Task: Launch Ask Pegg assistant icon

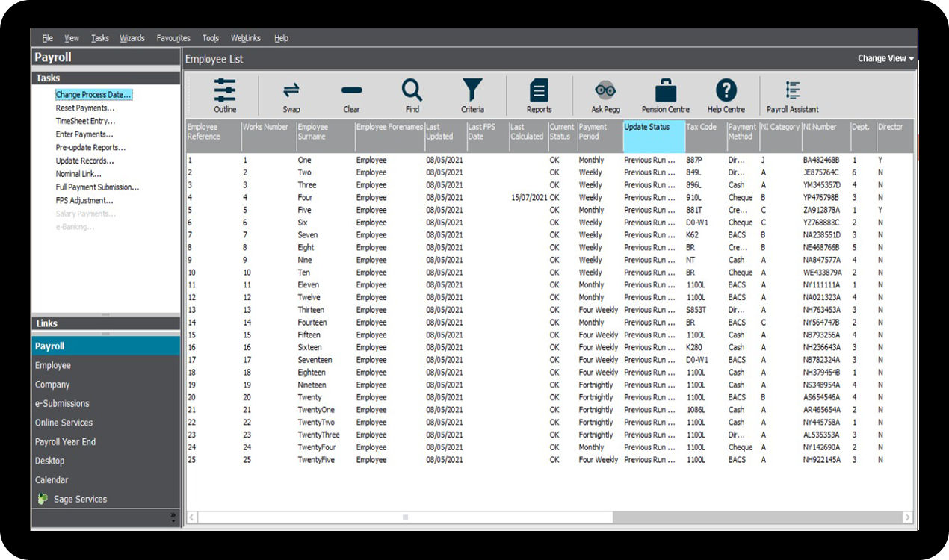Action: [x=605, y=91]
